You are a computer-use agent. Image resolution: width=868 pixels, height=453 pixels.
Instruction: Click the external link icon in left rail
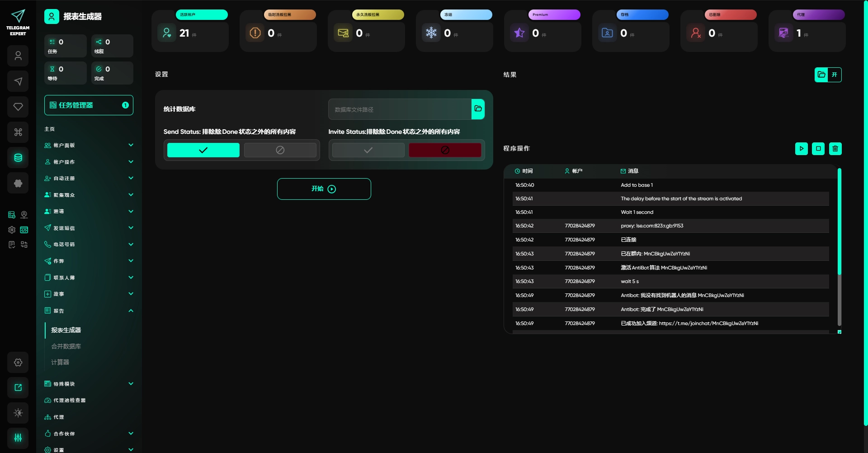(x=18, y=387)
